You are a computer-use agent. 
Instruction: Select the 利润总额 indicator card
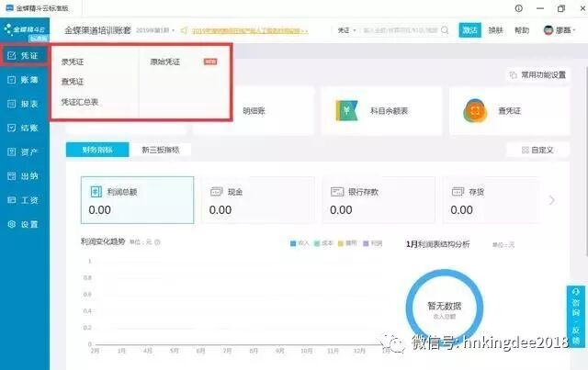point(137,200)
